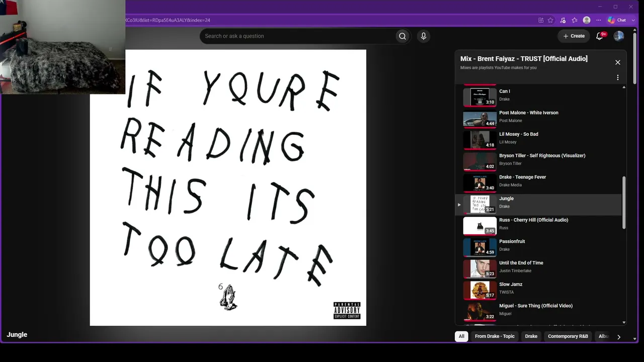Play Passionfruit thumbnail in the mix
This screenshot has width=644, height=362.
479,247
